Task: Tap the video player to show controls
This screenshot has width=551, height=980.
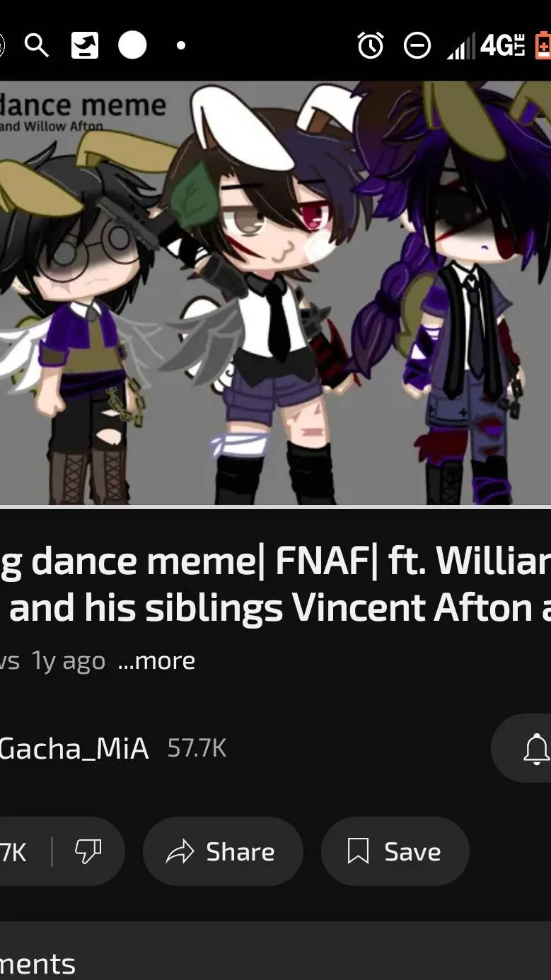Action: (x=275, y=293)
